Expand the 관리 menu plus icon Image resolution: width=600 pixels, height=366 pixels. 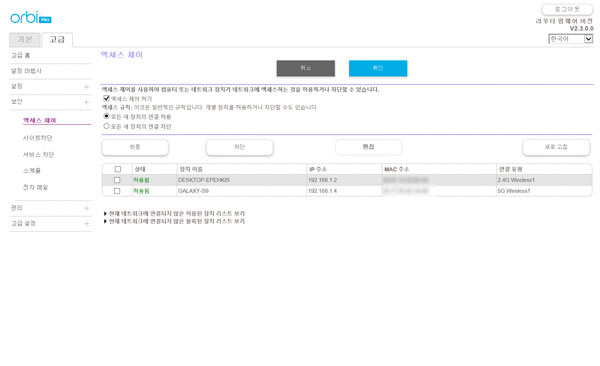(x=86, y=208)
